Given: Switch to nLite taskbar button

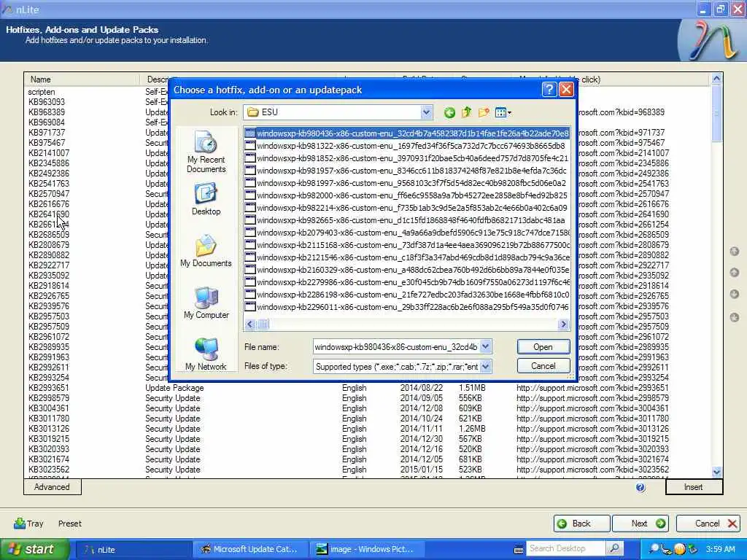Looking at the screenshot, I should [x=133, y=550].
